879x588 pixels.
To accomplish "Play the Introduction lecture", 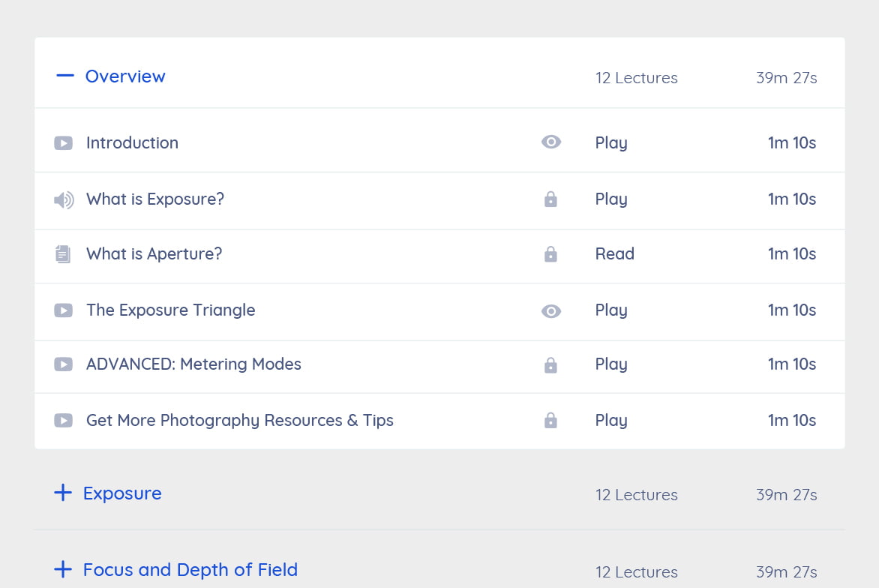I will [x=610, y=142].
